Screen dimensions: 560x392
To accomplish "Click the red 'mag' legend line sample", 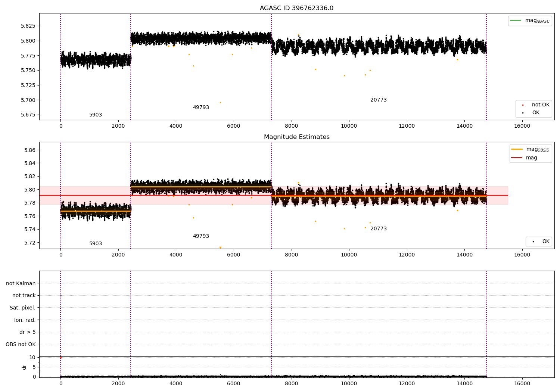I will (517, 158).
